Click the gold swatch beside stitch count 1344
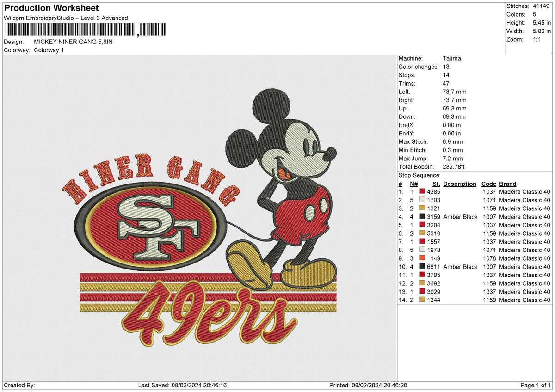The height and width of the screenshot is (392, 555). 422,300
